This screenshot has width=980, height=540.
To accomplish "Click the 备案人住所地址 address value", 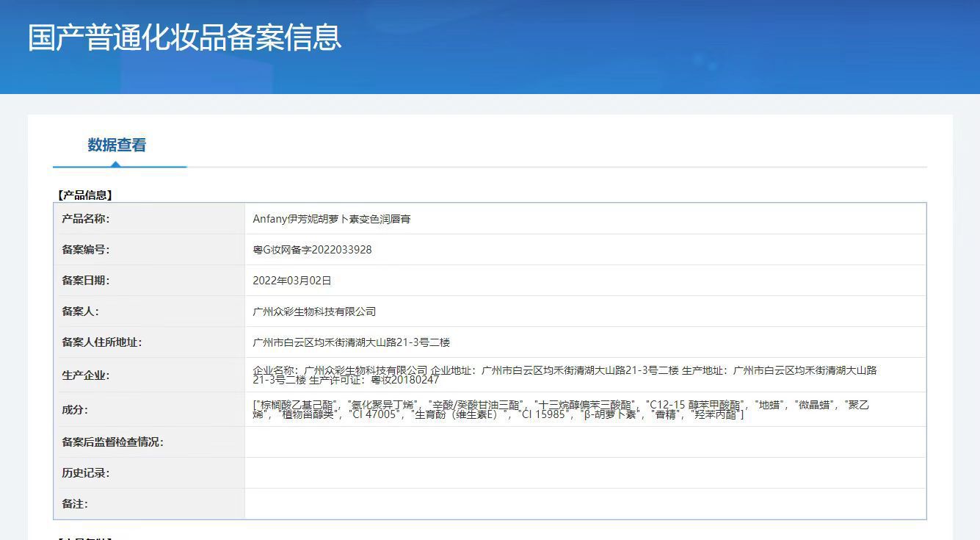I will click(351, 342).
